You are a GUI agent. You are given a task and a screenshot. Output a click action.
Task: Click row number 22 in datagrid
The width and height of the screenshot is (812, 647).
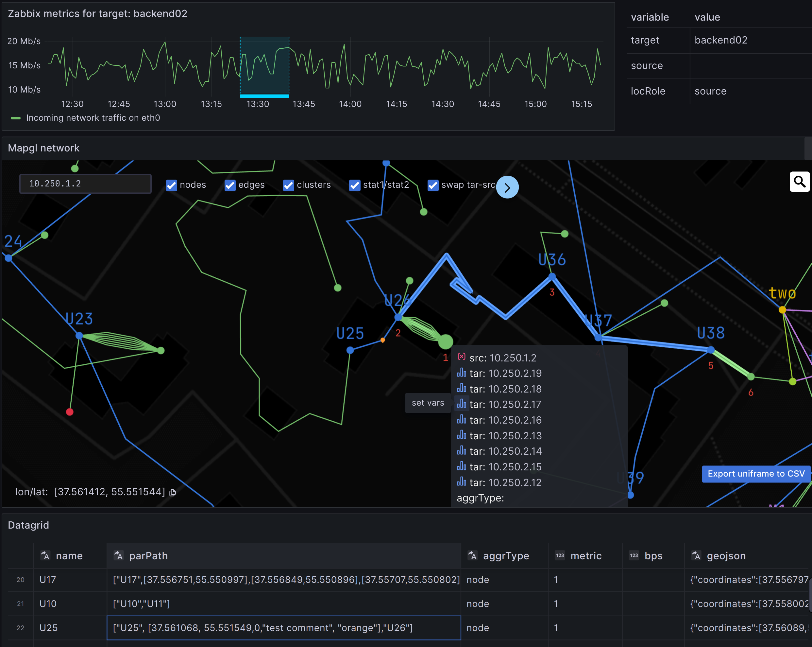coord(21,628)
